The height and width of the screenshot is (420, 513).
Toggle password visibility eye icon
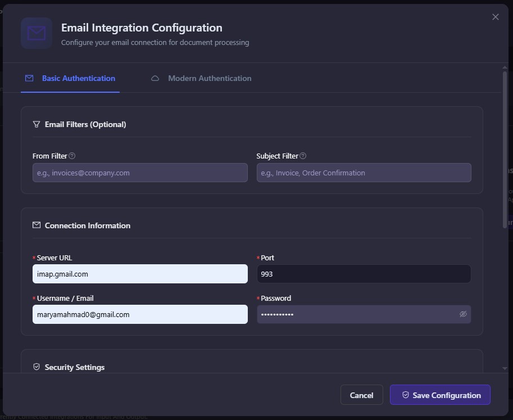[463, 314]
